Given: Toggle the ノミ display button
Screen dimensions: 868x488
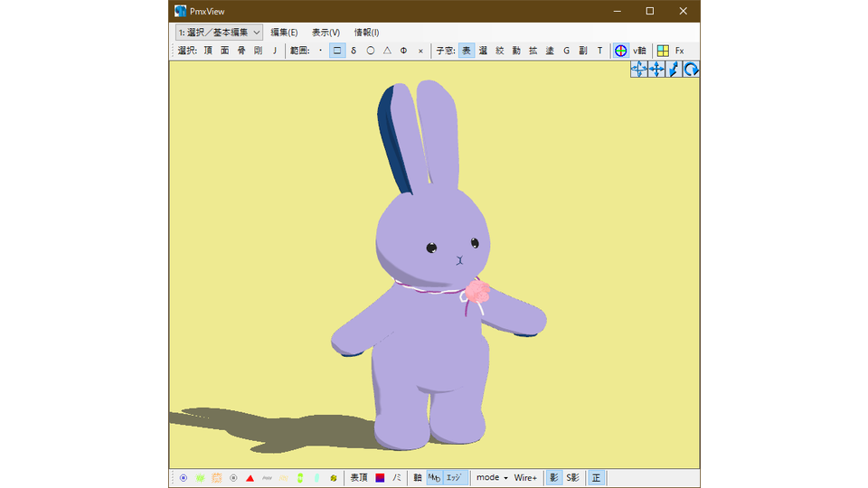Looking at the screenshot, I should click(396, 477).
